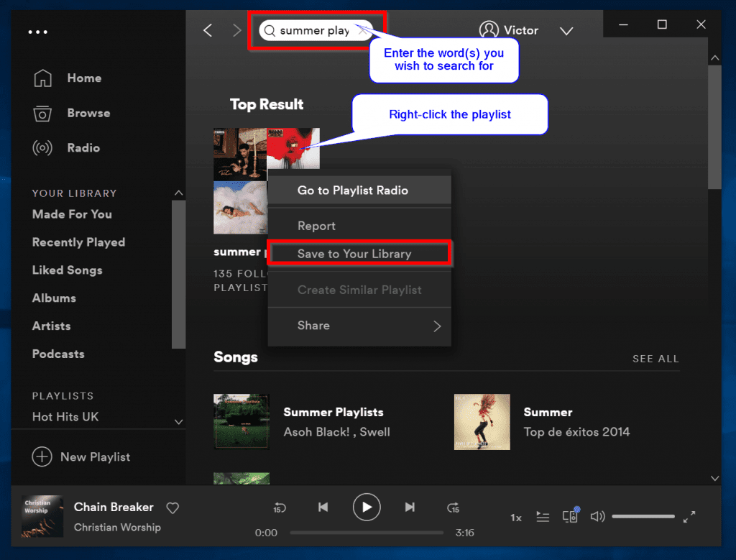Click the main scrollbar up arrow
736x560 pixels.
click(x=714, y=58)
